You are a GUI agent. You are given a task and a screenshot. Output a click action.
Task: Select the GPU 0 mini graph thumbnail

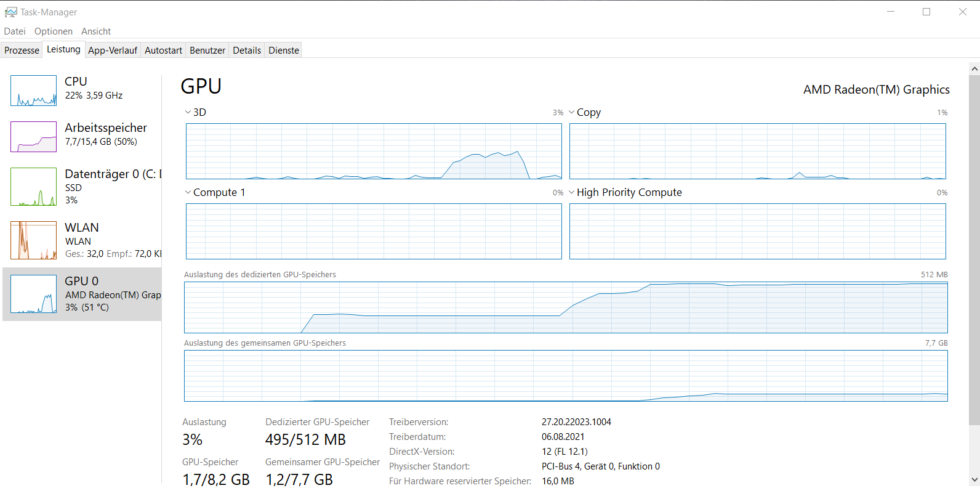33,294
